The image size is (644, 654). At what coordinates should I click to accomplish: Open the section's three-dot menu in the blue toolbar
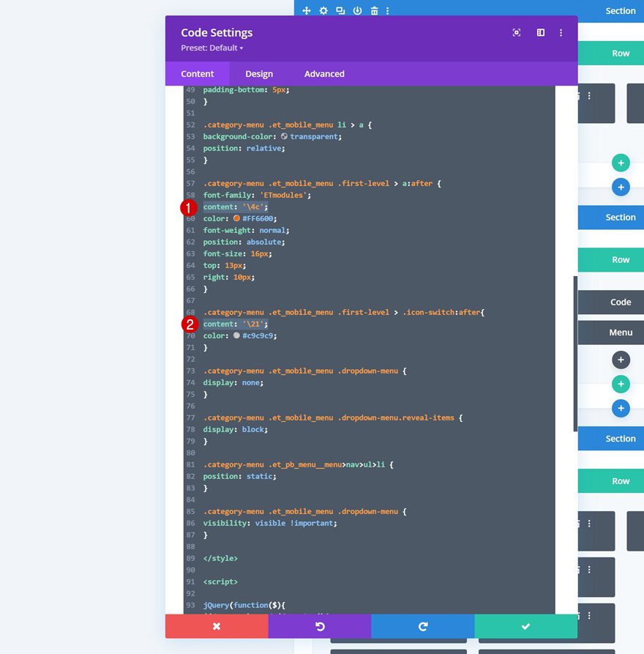click(388, 10)
